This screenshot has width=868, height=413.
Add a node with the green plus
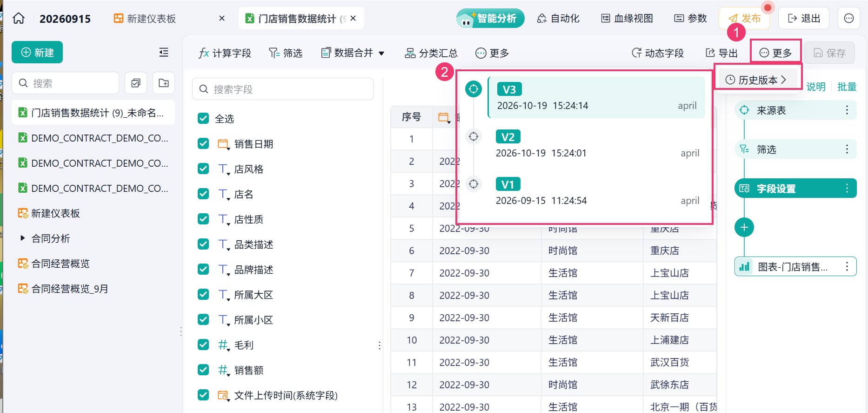[744, 227]
